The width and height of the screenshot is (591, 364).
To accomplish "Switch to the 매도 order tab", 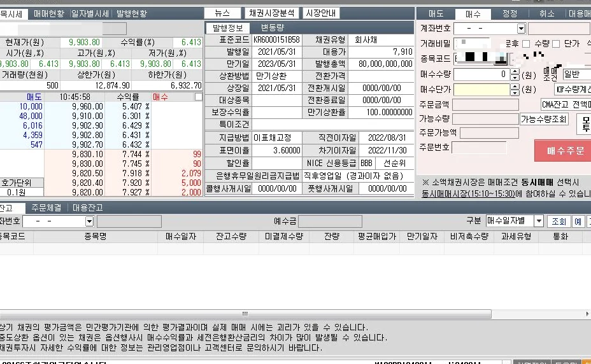I will click(x=436, y=14).
